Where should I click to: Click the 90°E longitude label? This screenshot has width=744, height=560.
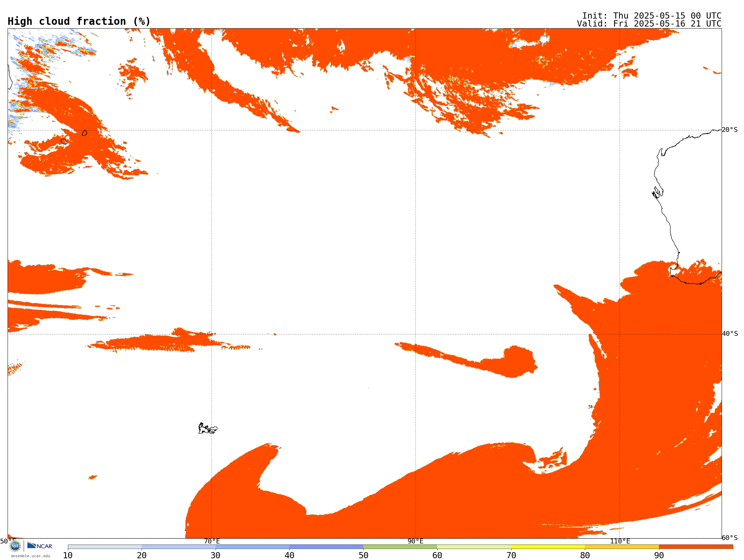(x=415, y=541)
